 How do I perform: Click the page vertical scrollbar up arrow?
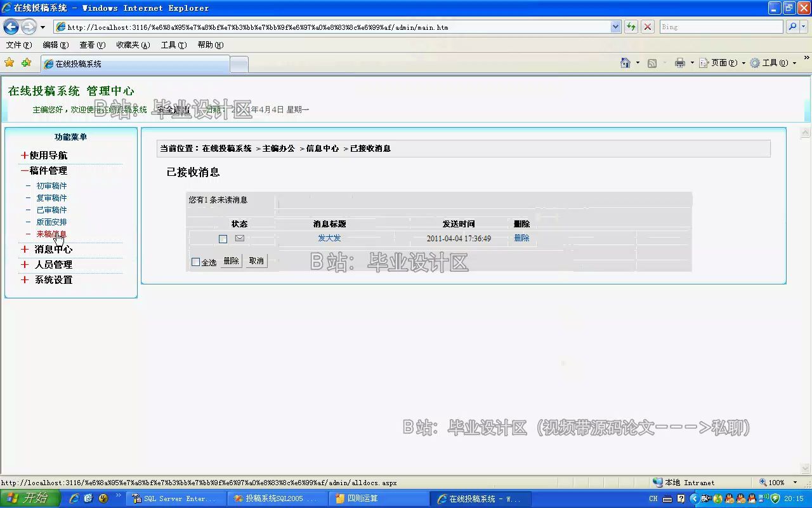[806, 133]
